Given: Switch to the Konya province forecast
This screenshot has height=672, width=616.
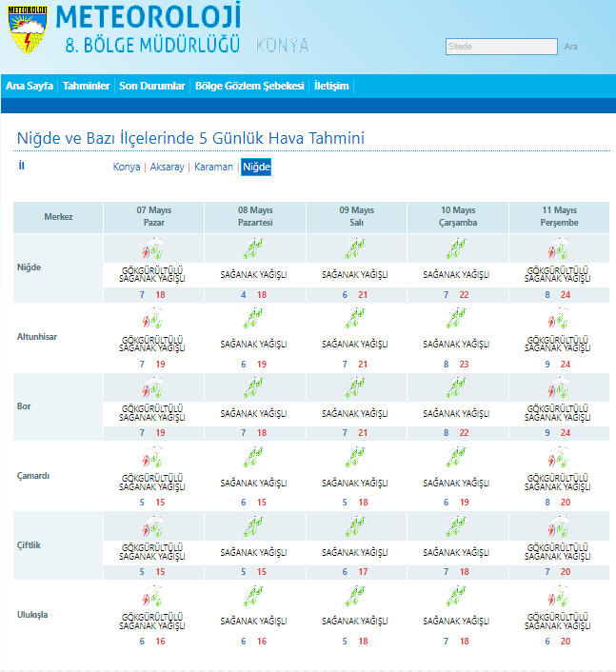Looking at the screenshot, I should [x=127, y=167].
